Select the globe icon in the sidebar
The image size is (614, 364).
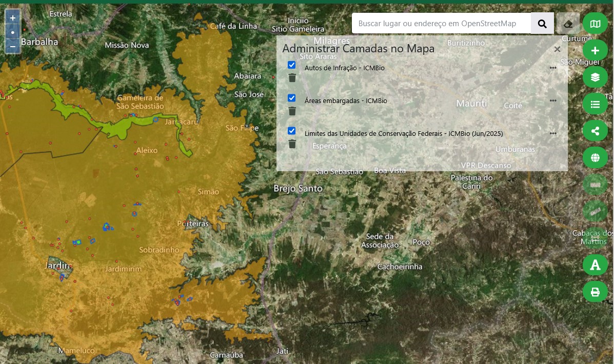click(595, 157)
